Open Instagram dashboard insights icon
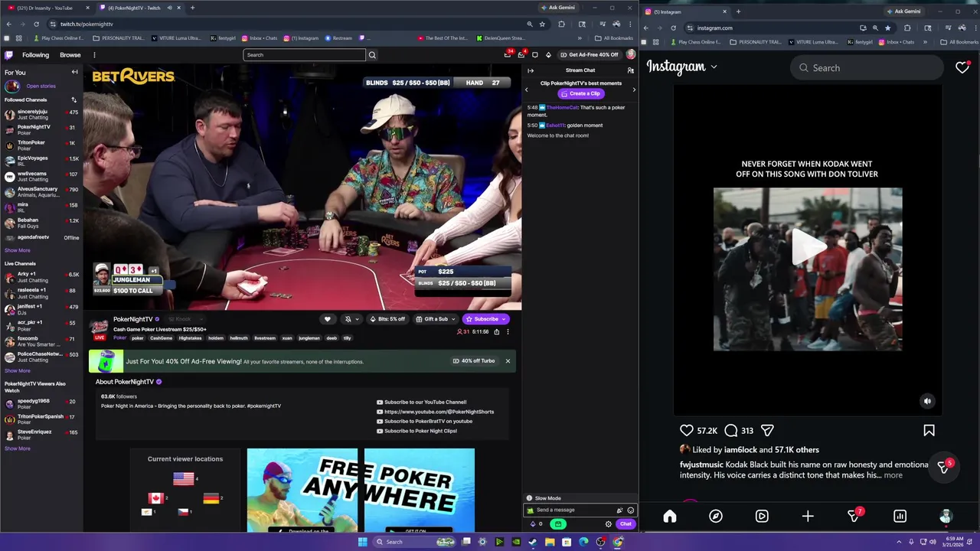Image resolution: width=980 pixels, height=551 pixels. click(900, 517)
